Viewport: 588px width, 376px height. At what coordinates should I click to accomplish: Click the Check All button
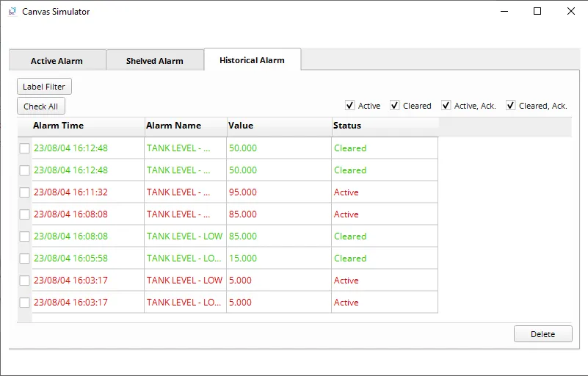(41, 106)
